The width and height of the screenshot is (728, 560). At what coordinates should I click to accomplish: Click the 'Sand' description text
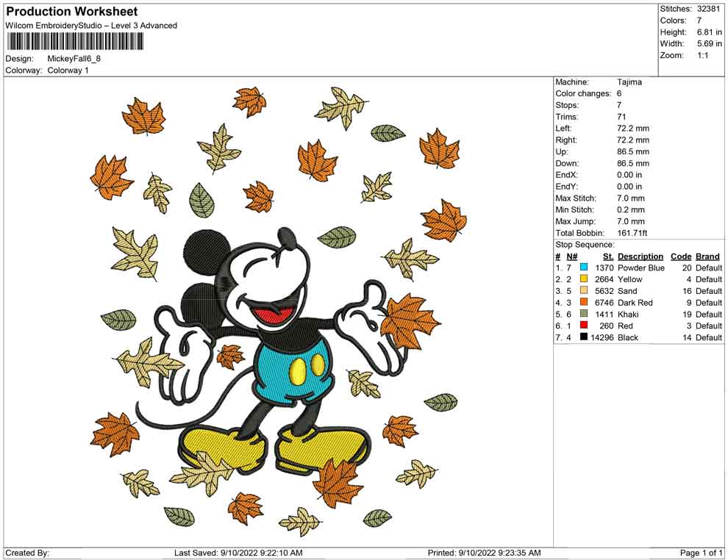pyautogui.click(x=627, y=291)
